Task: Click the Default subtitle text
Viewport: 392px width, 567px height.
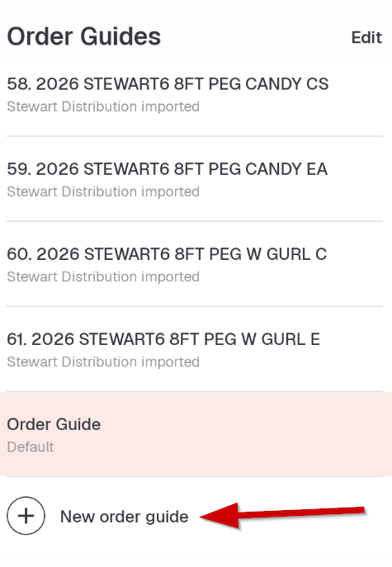Action: click(x=31, y=447)
